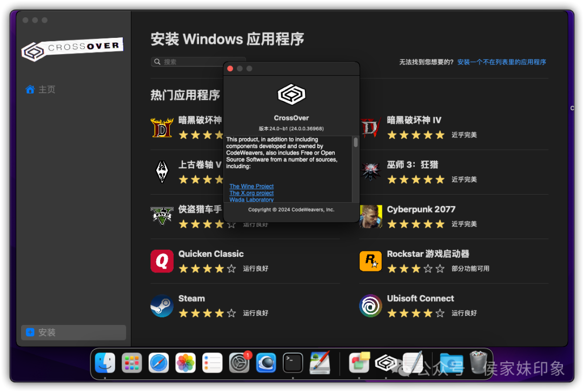Open the stacked colored squares Dock app

(x=359, y=363)
